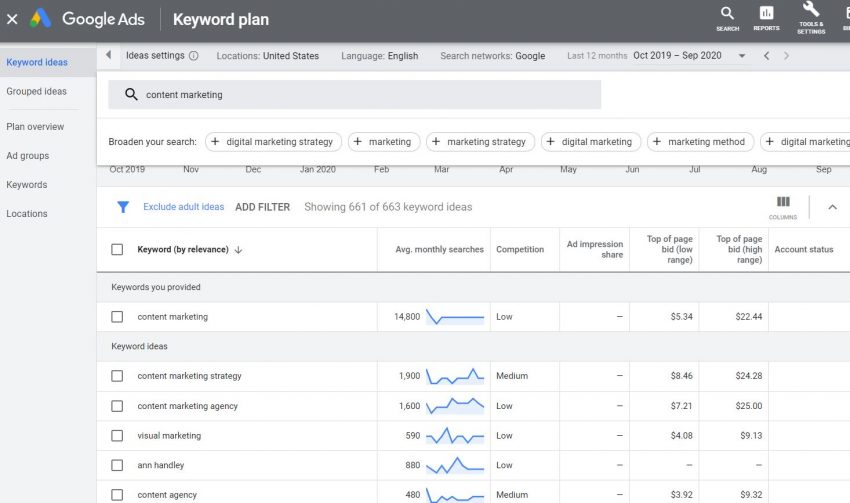Image resolution: width=850 pixels, height=503 pixels.
Task: Add 'marketing method' suggestion chip
Action: pyautogui.click(x=700, y=142)
